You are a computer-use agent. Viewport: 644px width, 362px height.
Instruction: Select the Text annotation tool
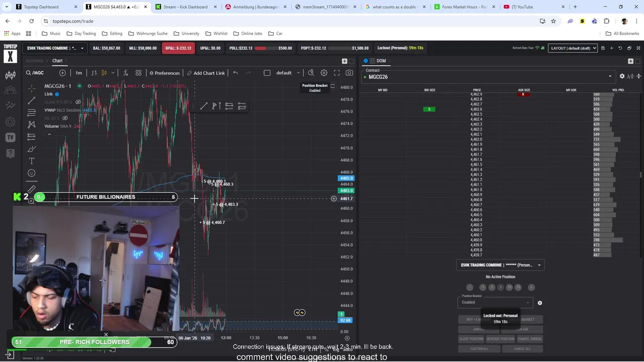32,161
